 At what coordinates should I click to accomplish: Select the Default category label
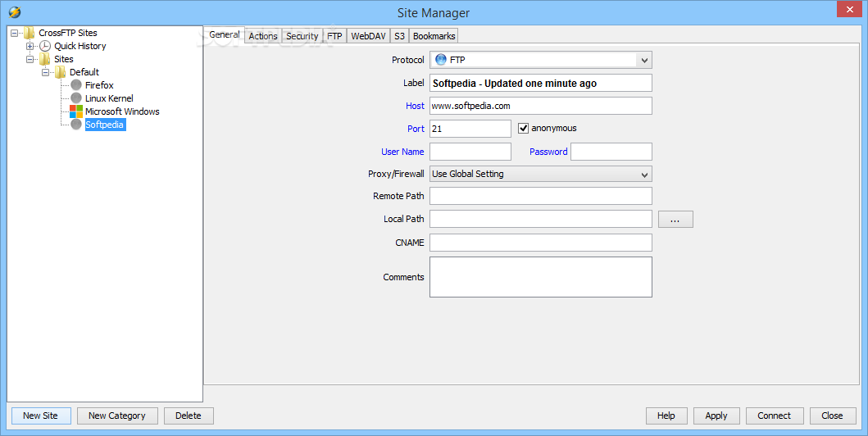[84, 72]
